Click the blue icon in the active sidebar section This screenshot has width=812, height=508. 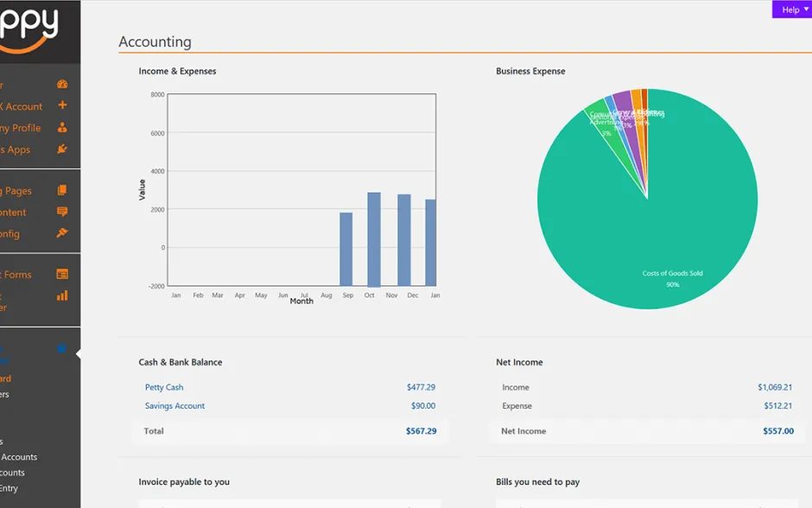[x=61, y=349]
